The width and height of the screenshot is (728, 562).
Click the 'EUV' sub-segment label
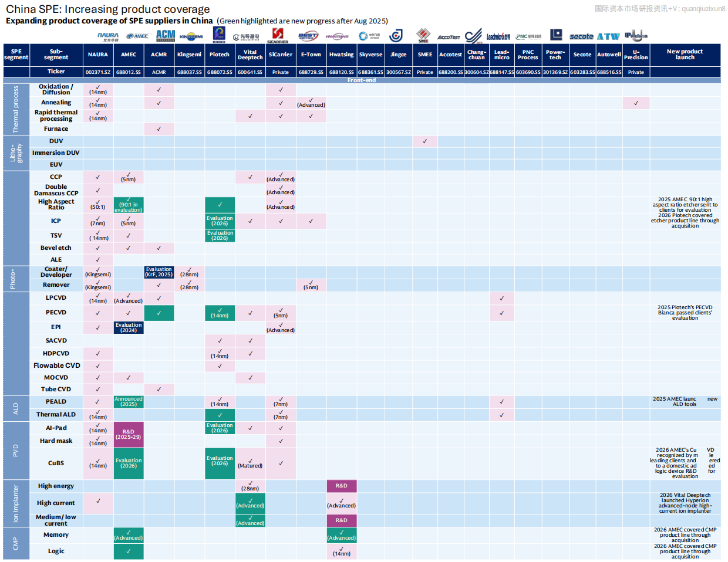click(x=56, y=165)
